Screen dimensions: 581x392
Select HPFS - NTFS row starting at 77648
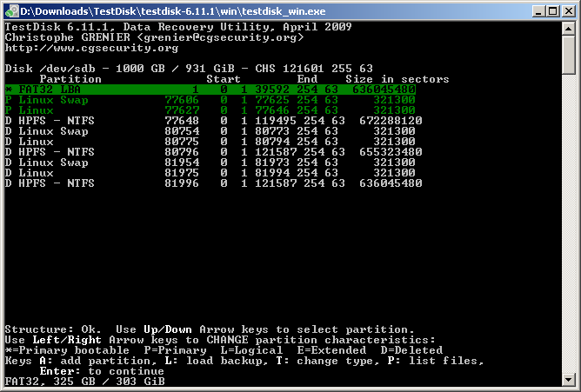213,121
